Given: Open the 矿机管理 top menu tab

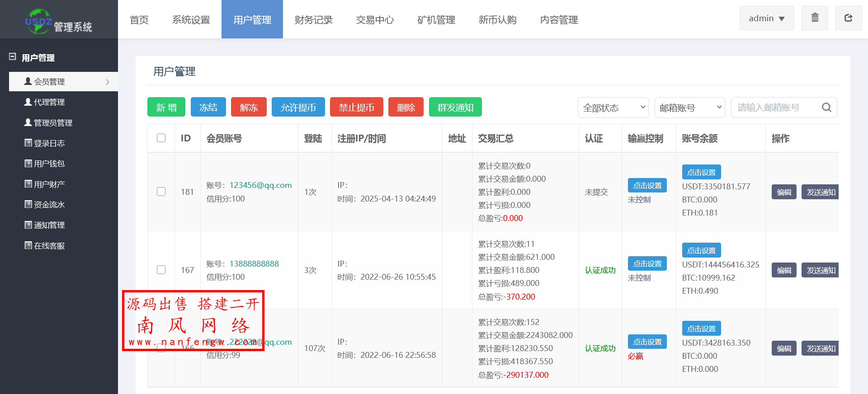Looking at the screenshot, I should [x=436, y=20].
